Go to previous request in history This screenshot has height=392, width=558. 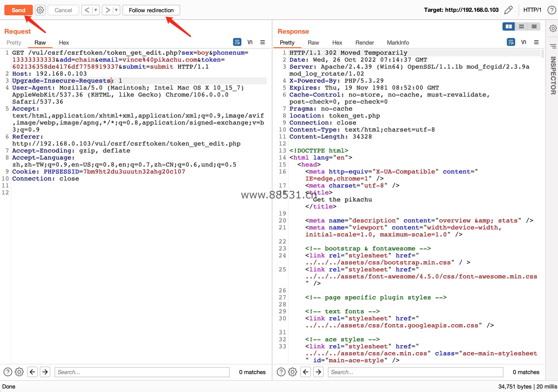point(87,10)
